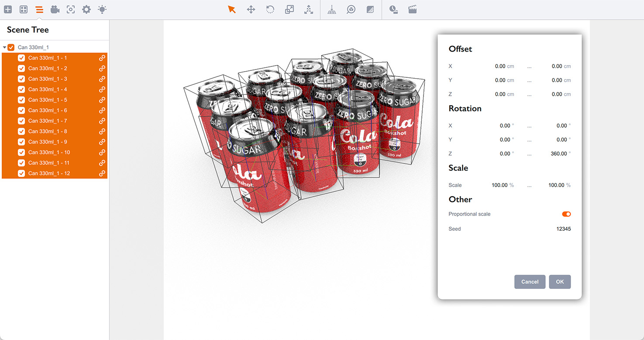Click the Scene Tree list icon
Screen dimensions: 644x340
pos(39,9)
